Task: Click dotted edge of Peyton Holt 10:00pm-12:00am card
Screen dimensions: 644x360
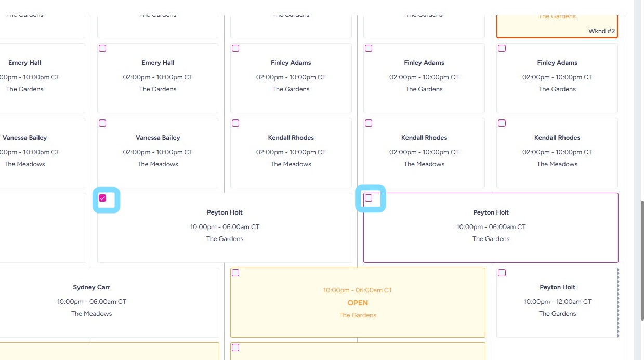Action: pos(618,302)
